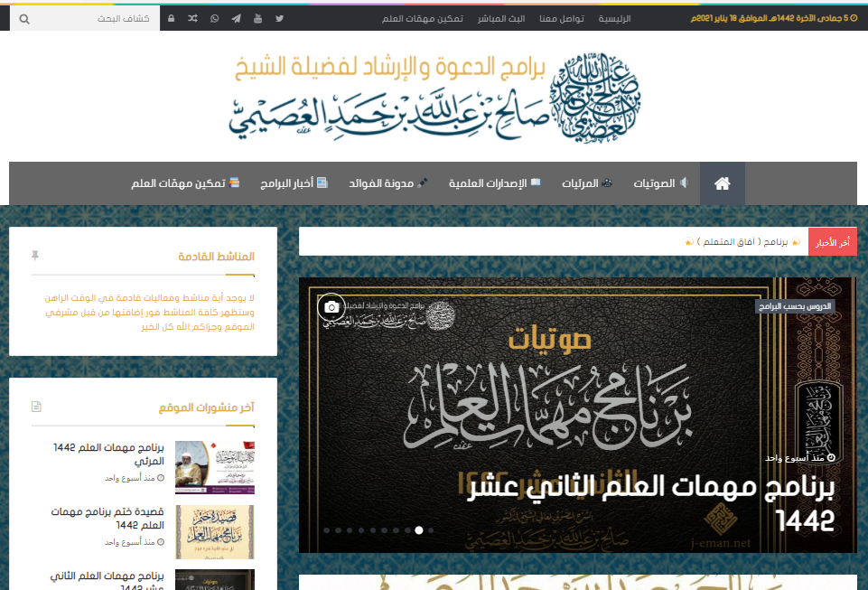This screenshot has width=868, height=590.
Task: Open slide title برنامج مهمات العلم الثاني عشر 1442
Action: coord(651,503)
